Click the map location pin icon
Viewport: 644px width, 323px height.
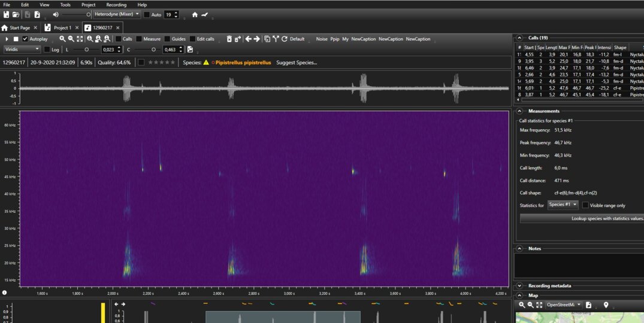pyautogui.click(x=606, y=305)
